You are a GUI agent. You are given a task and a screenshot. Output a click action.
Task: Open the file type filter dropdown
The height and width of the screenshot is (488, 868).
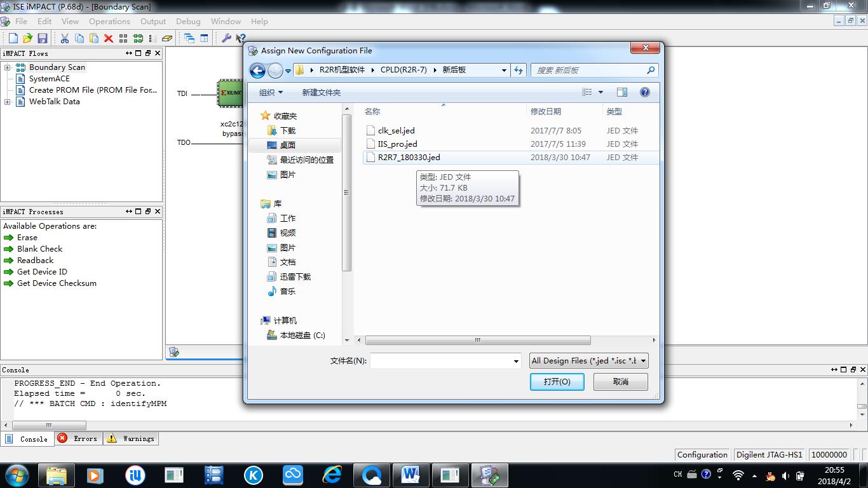coord(643,361)
